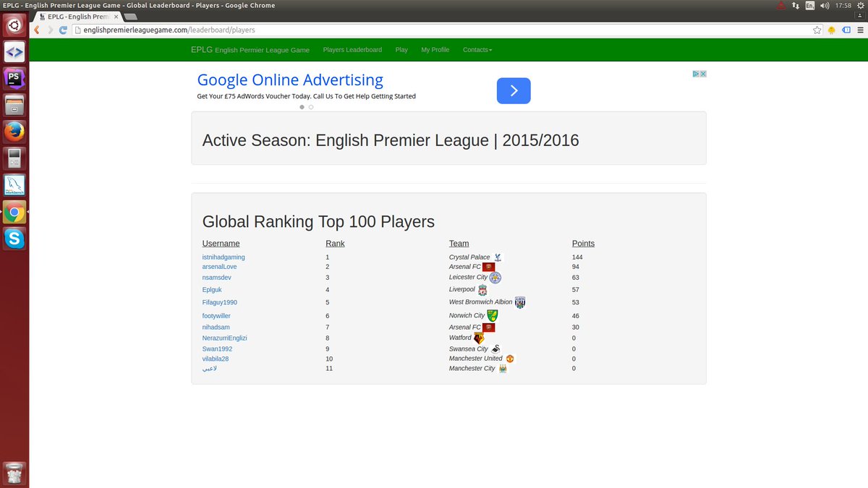The height and width of the screenshot is (488, 868).
Task: Open the Players Leaderboard nav item
Action: tap(352, 50)
